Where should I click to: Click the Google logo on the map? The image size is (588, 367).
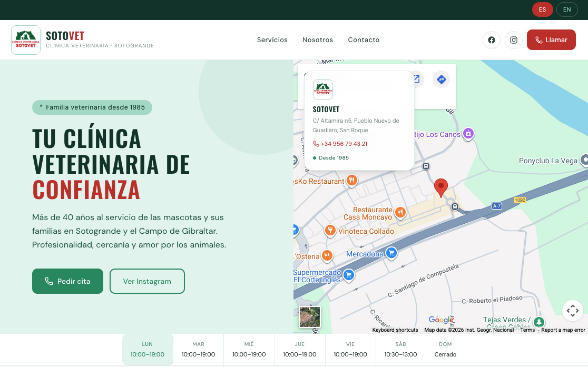pyautogui.click(x=441, y=320)
